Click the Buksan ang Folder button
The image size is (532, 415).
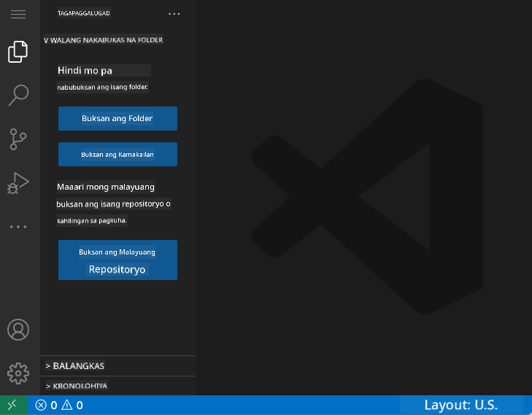(117, 118)
